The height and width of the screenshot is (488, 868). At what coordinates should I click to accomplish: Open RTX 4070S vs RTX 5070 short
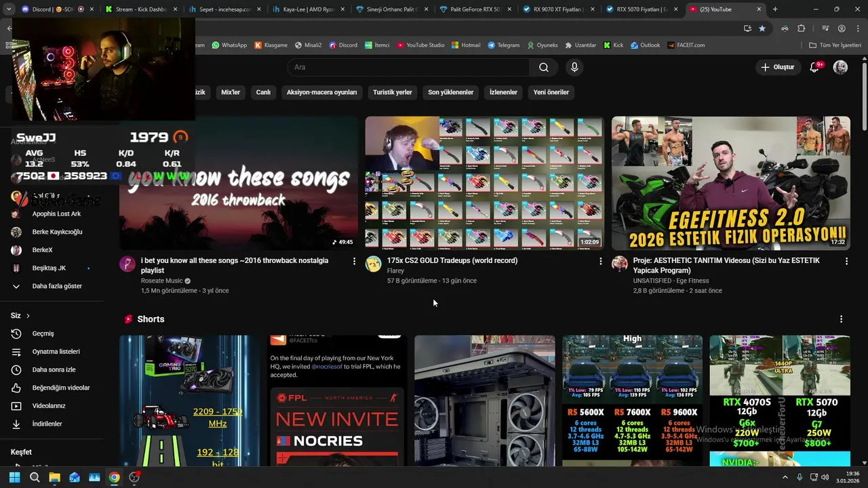pos(780,401)
